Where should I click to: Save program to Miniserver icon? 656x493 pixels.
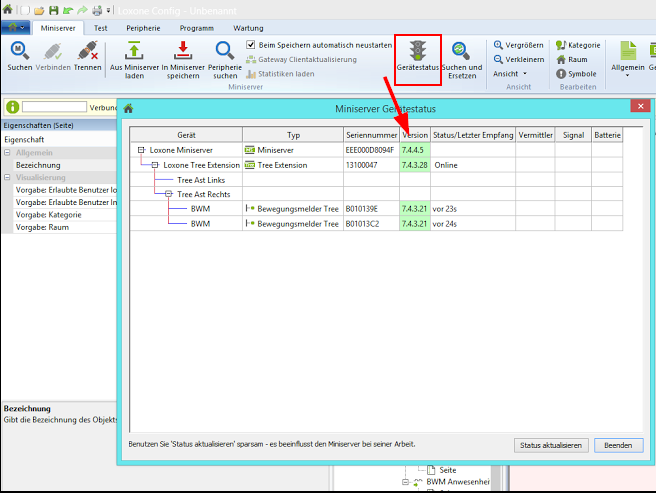click(x=185, y=51)
